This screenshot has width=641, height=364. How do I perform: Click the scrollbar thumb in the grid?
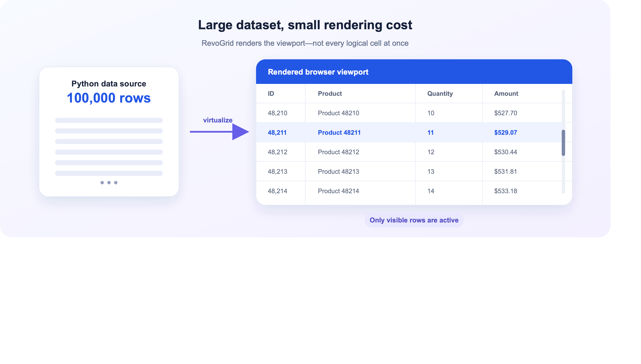563,143
